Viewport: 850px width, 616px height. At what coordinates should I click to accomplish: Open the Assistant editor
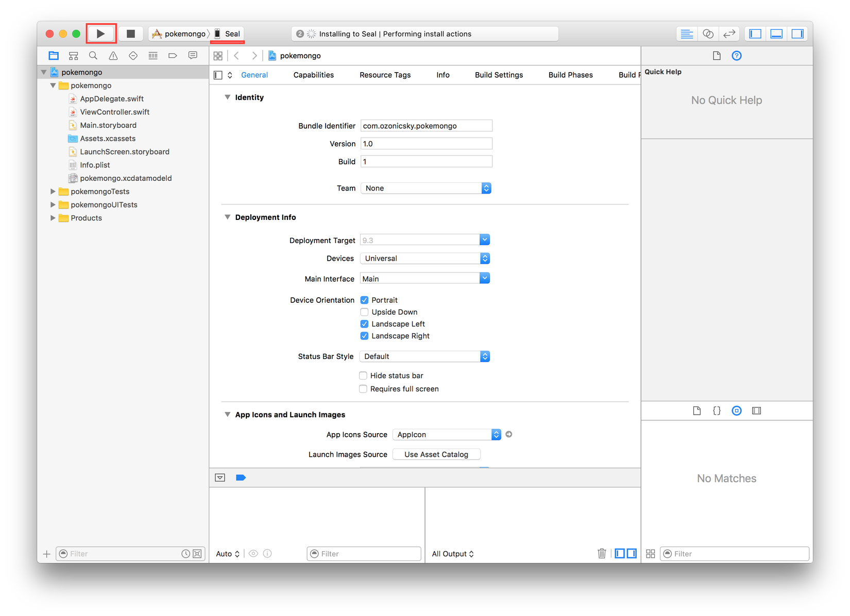pyautogui.click(x=708, y=34)
